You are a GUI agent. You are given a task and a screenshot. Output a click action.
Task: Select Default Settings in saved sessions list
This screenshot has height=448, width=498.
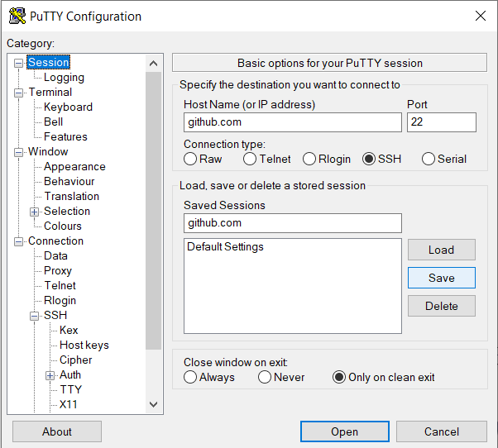[x=225, y=247]
